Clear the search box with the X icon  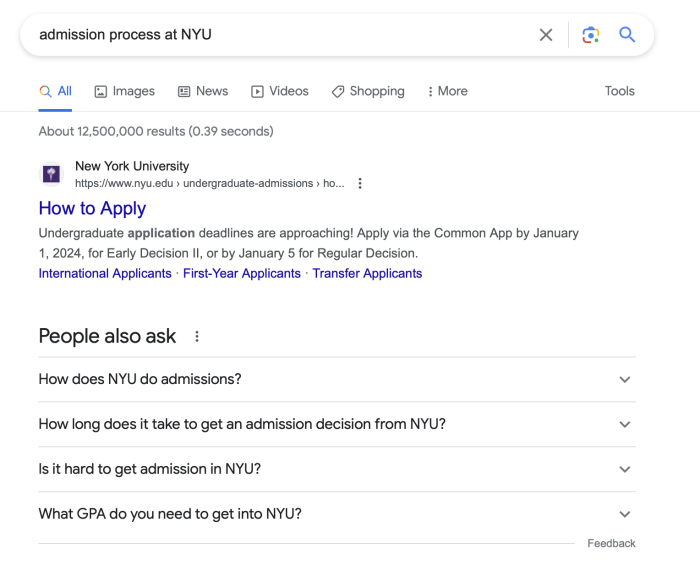pos(546,35)
